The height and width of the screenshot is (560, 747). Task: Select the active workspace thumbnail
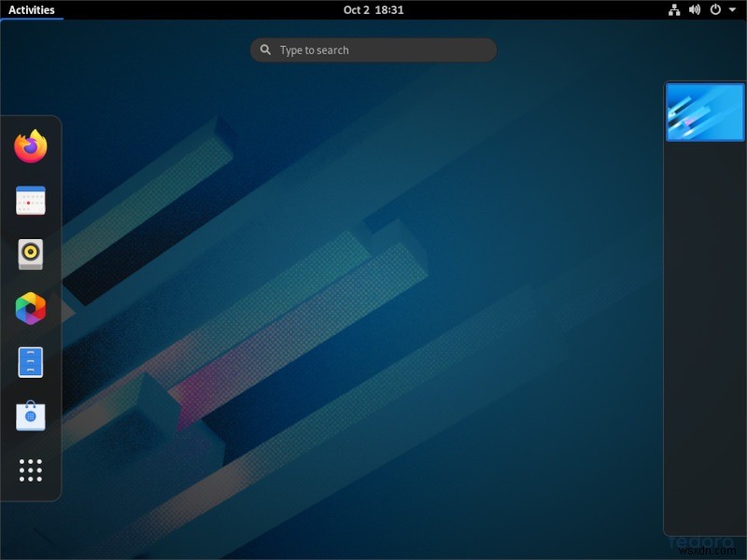[705, 111]
